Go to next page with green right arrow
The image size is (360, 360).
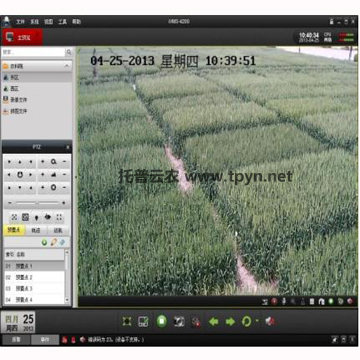coord(230,322)
